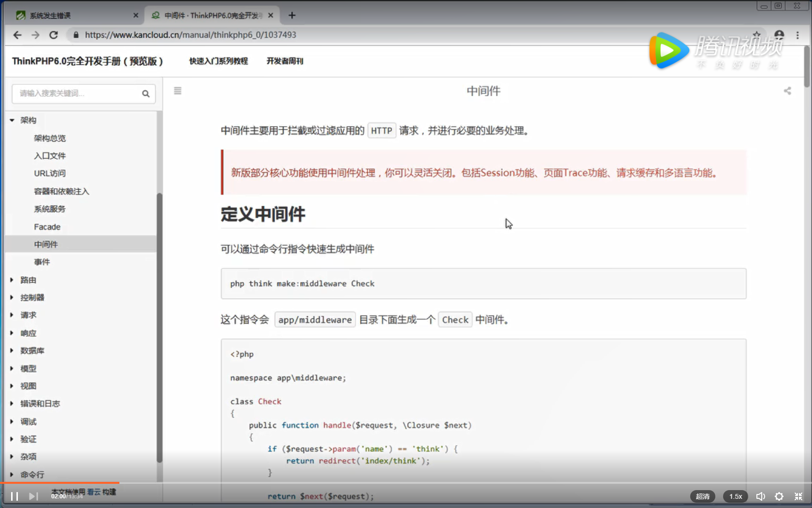Expand the 控制器 section

point(12,298)
